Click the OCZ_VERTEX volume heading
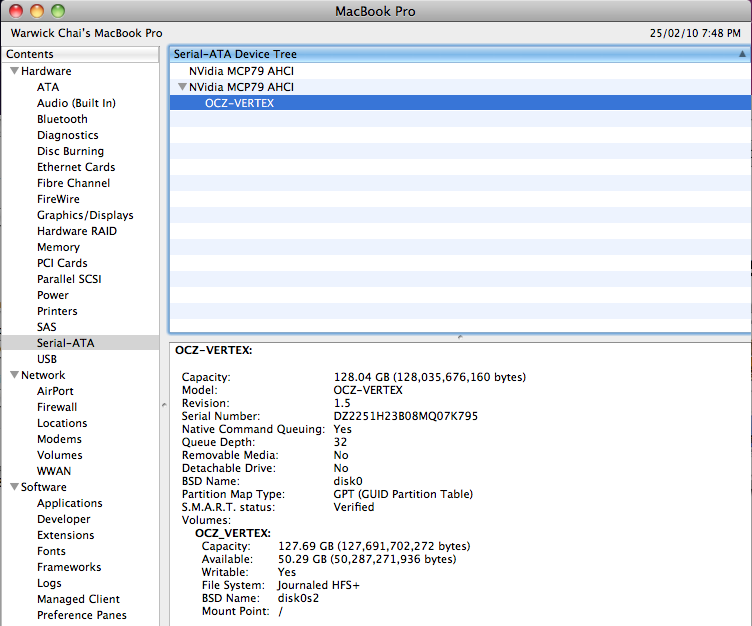 [233, 533]
